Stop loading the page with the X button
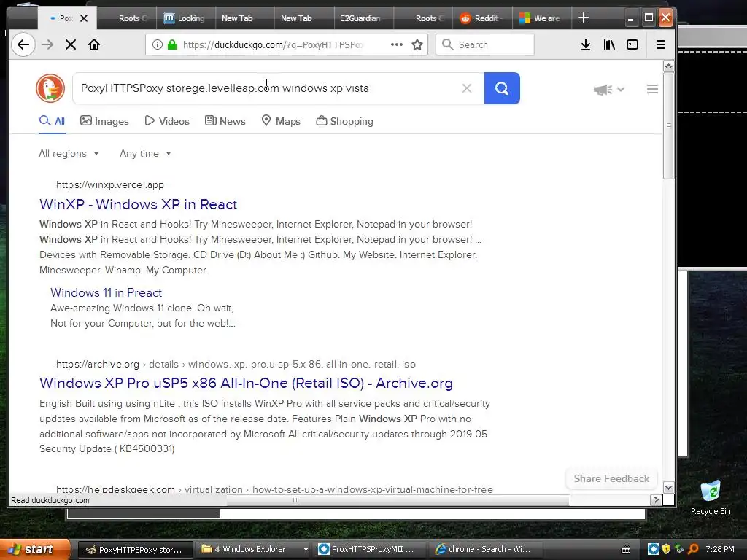747x560 pixels. (71, 44)
